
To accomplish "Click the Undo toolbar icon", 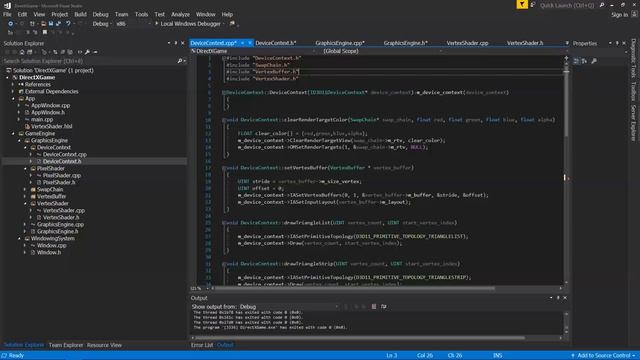I will (x=68, y=24).
